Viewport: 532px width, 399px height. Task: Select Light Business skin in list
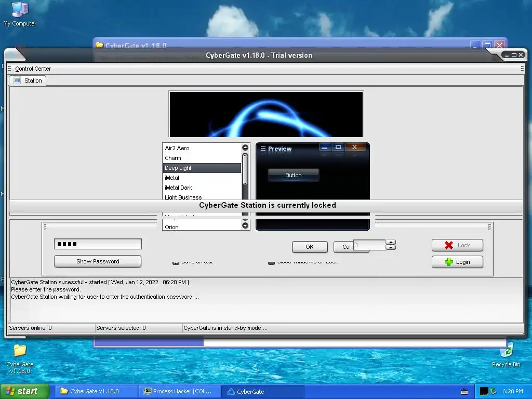[202, 197]
